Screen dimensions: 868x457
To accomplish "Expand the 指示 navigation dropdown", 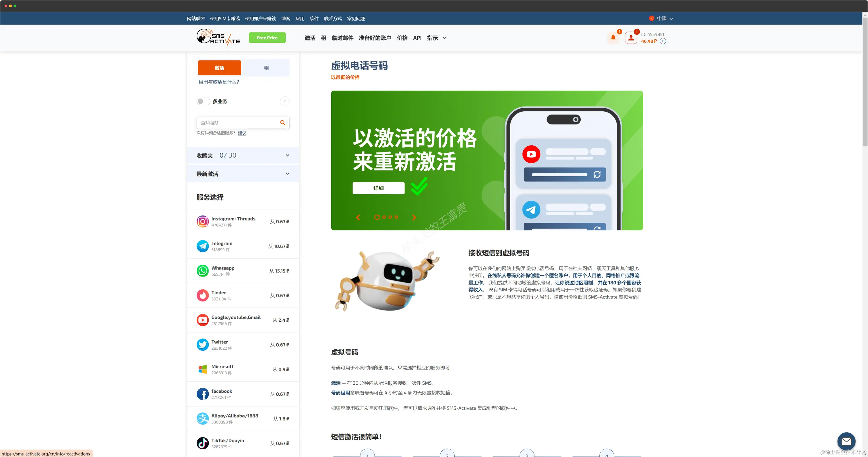I will point(437,38).
